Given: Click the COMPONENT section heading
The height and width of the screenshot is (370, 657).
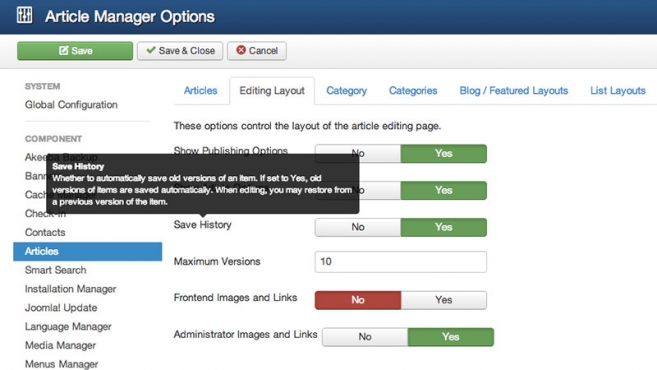Looking at the screenshot, I should point(53,139).
